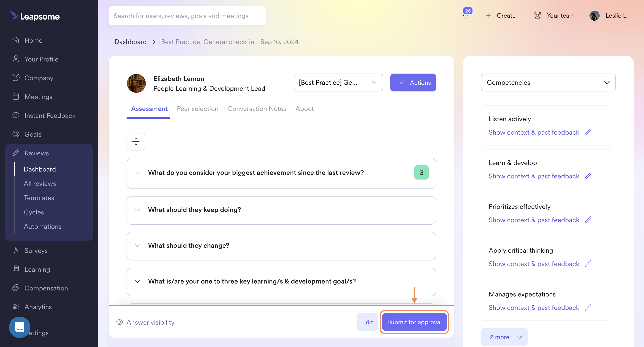Click the Instant Feedback chat icon
This screenshot has height=347, width=644.
point(16,115)
